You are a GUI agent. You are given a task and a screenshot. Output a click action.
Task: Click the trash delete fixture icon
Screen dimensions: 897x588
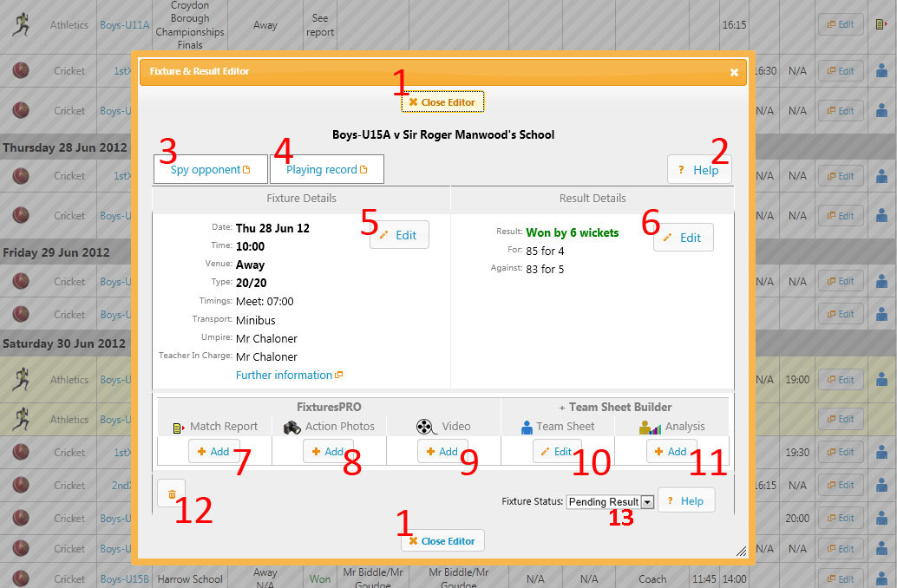coord(172,494)
